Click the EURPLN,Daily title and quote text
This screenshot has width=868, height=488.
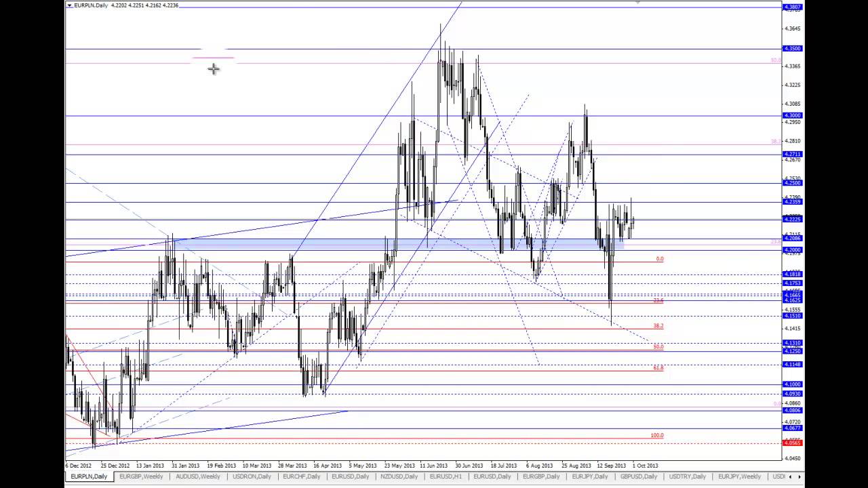(x=125, y=5)
